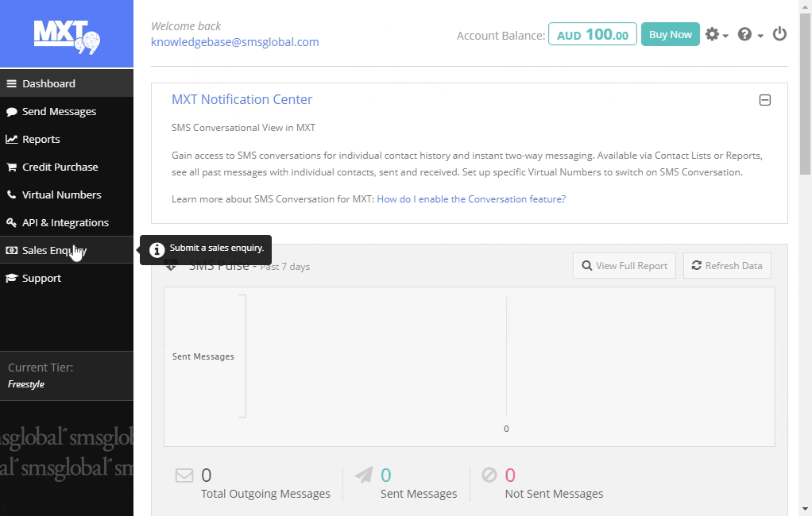This screenshot has width=812, height=516.
Task: Open the settings gear menu
Action: [x=716, y=34]
